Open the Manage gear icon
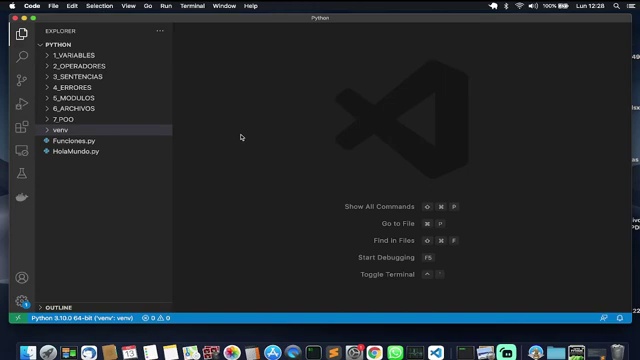This screenshot has height=360, width=640. coord(22,301)
